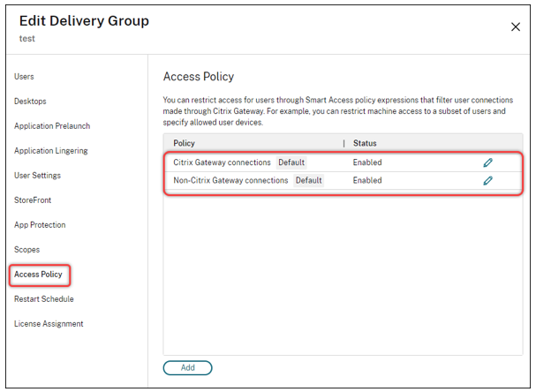The height and width of the screenshot is (392, 536).
Task: Click the Status column header
Action: coord(365,143)
